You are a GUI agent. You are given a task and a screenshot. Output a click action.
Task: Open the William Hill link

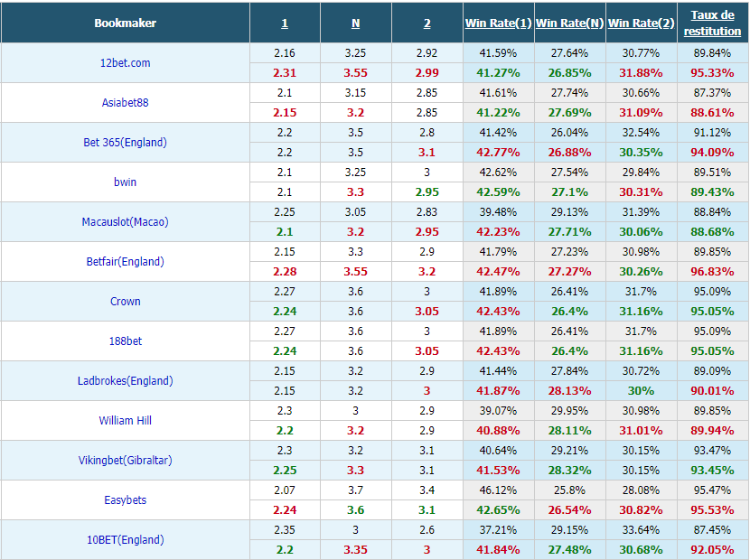click(126, 420)
